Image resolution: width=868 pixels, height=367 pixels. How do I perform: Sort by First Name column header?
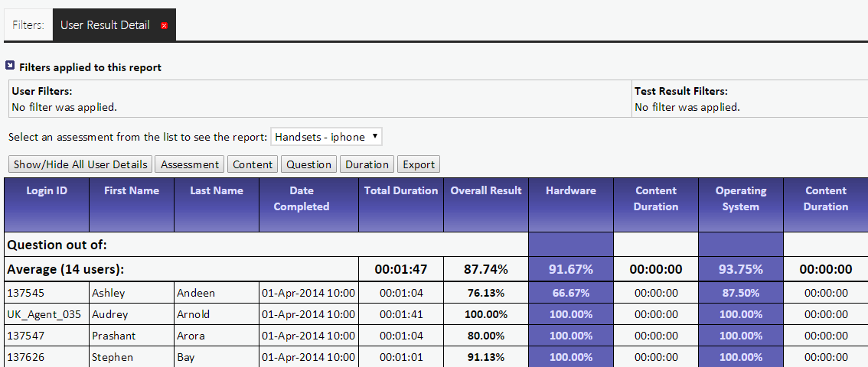coord(132,190)
